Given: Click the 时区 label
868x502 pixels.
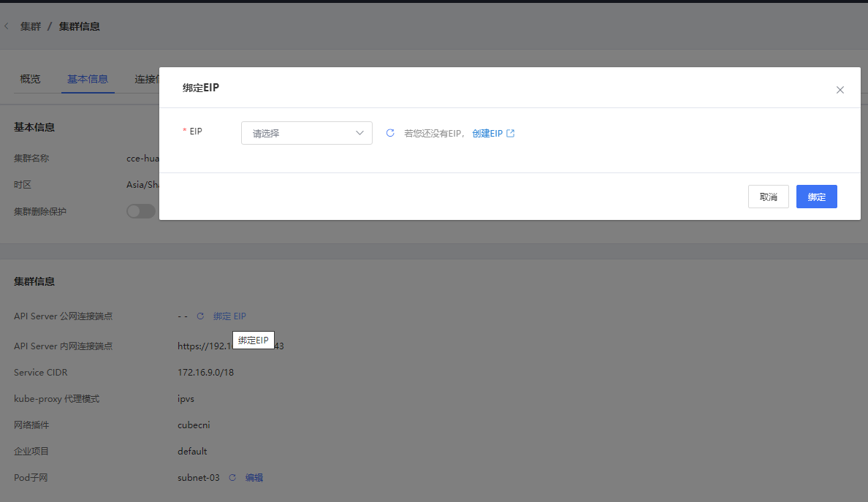Looking at the screenshot, I should point(23,185).
